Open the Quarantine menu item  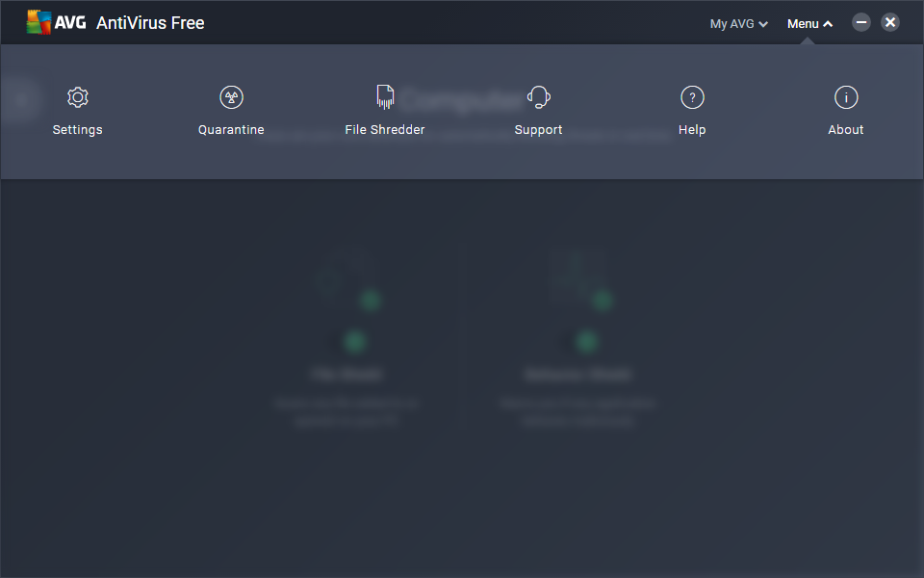point(231,111)
